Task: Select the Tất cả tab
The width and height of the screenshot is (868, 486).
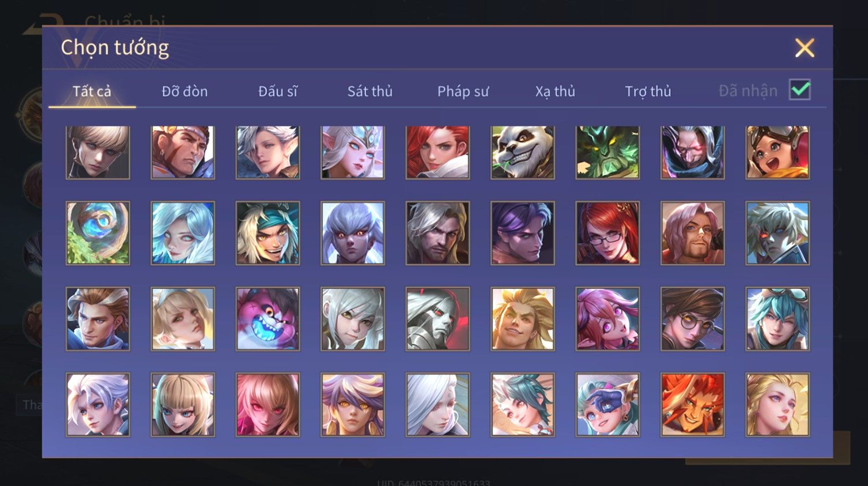Action: 92,91
